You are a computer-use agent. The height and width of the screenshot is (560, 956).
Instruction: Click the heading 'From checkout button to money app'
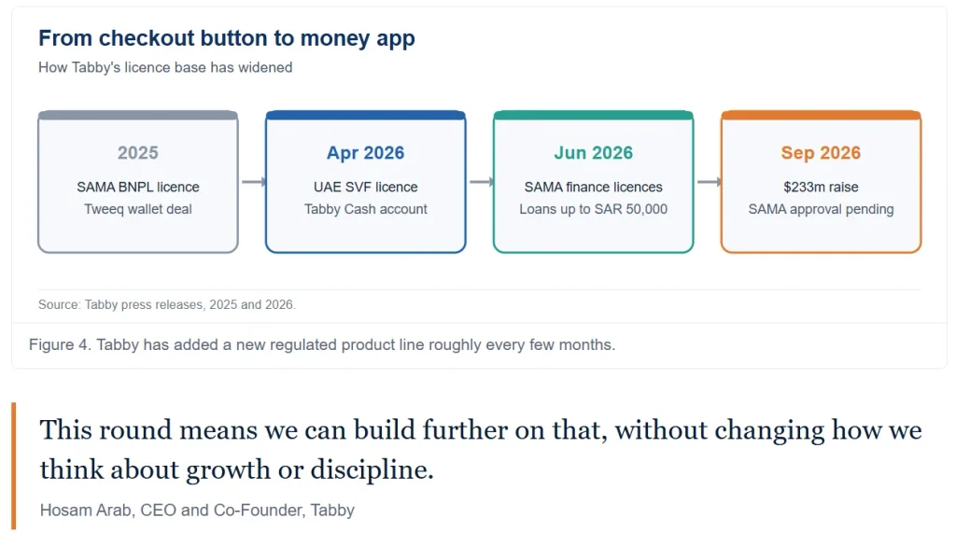click(227, 37)
